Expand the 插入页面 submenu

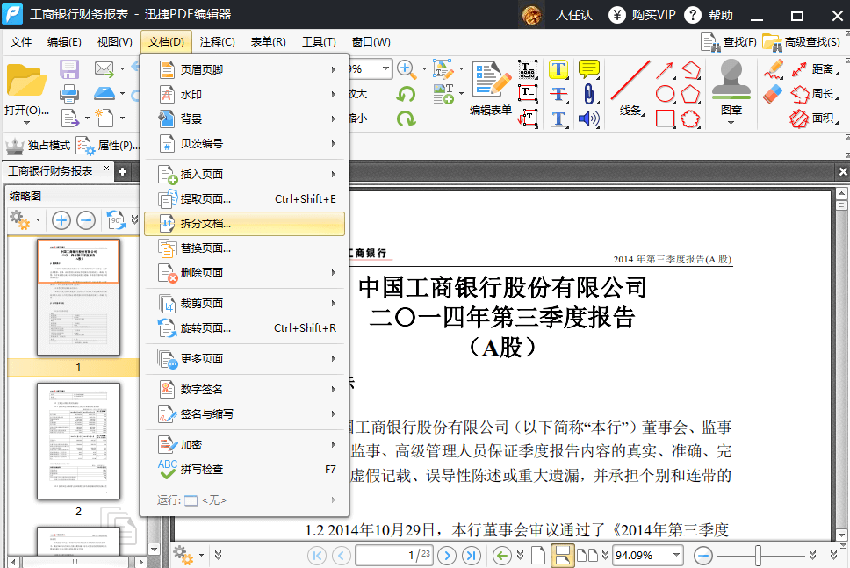click(244, 174)
